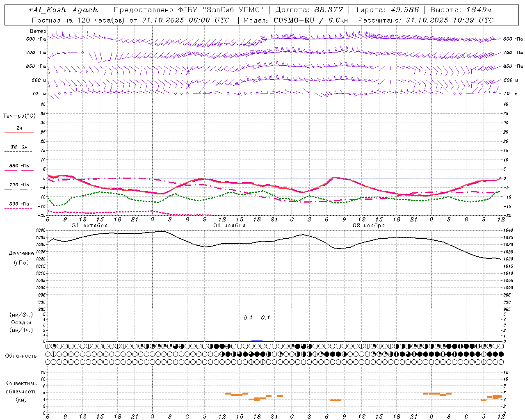Click '500 гПа' in temperature legend
Screen dimensions: 525x420
tap(19, 204)
